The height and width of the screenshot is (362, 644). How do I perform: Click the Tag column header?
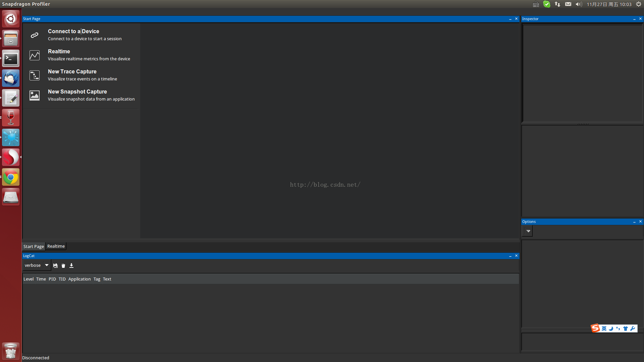click(x=97, y=279)
